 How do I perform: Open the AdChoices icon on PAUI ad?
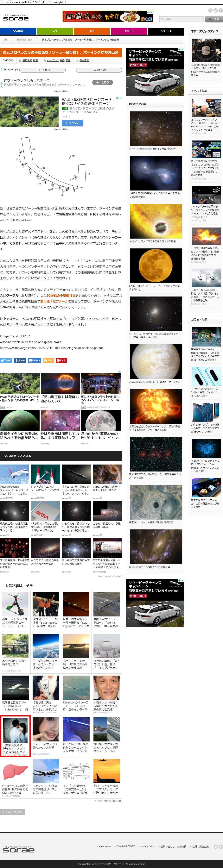pyautogui.click(x=117, y=98)
